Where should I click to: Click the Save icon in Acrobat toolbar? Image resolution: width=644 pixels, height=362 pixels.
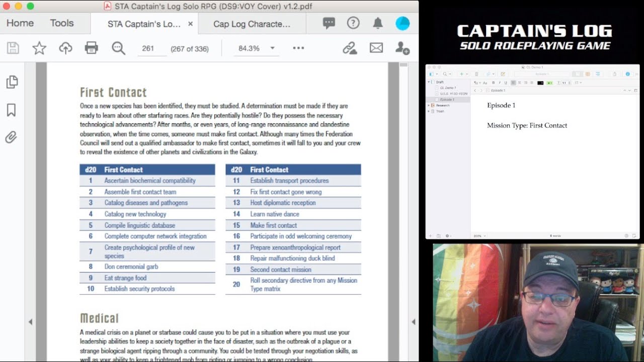click(x=13, y=48)
